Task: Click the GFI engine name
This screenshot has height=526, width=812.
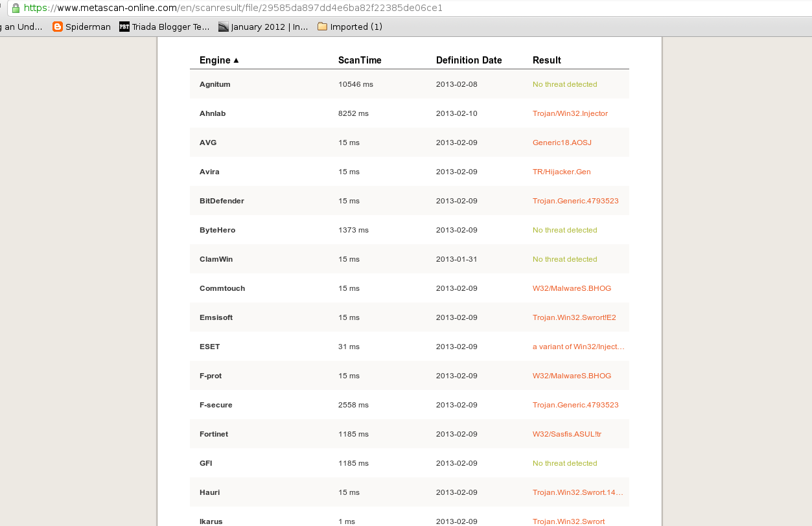Action: pyautogui.click(x=206, y=463)
